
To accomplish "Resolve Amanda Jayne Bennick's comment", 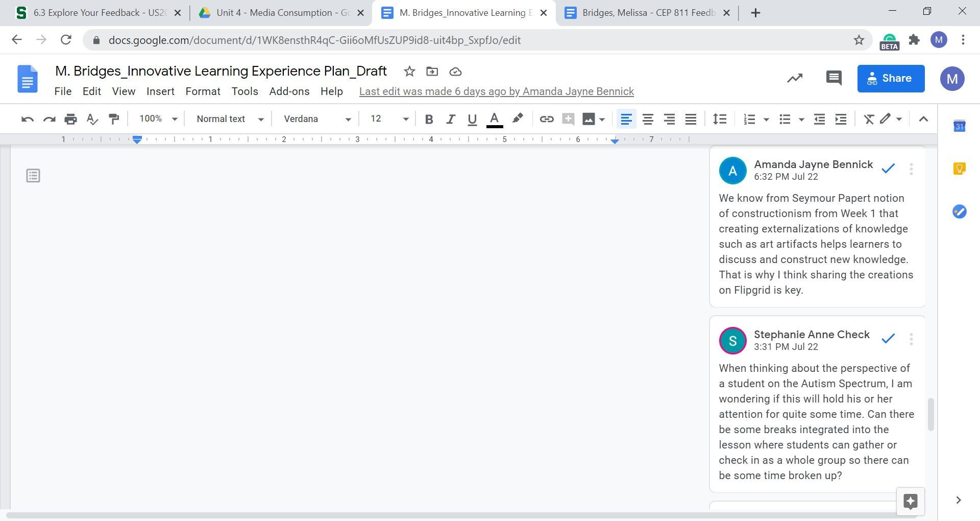I will coord(888,169).
